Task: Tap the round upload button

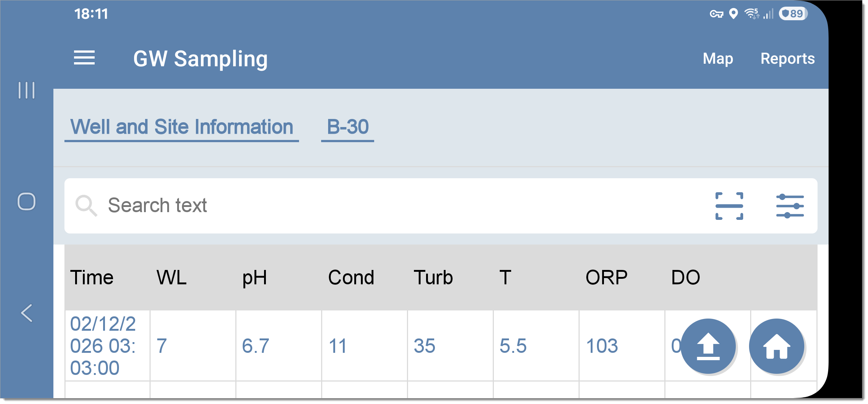Action: 708,346
